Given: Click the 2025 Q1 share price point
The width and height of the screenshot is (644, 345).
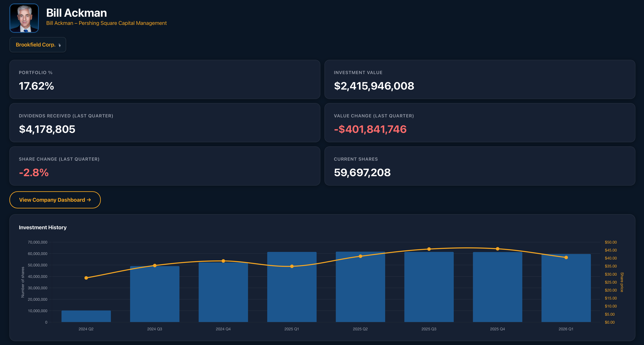Looking at the screenshot, I should pos(292,266).
